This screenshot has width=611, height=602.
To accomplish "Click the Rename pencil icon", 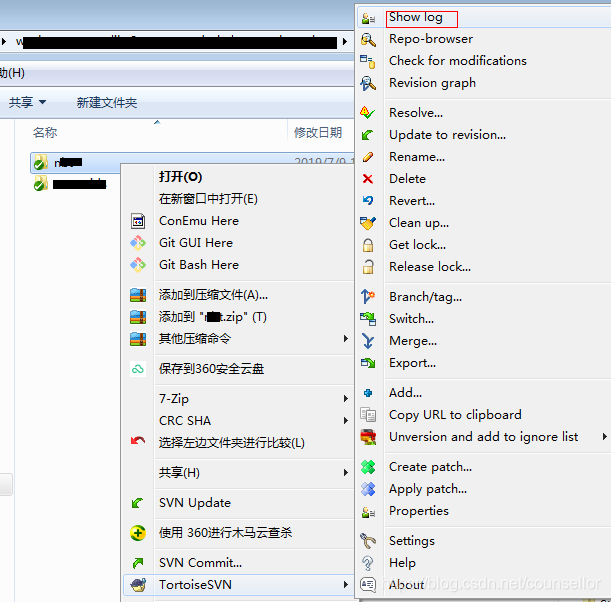I will [x=368, y=157].
